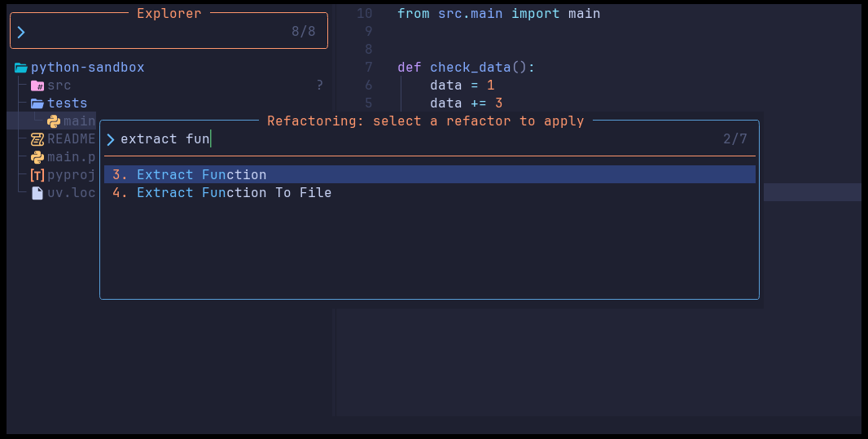
Task: Click the question mark status beside src
Action: pos(319,86)
